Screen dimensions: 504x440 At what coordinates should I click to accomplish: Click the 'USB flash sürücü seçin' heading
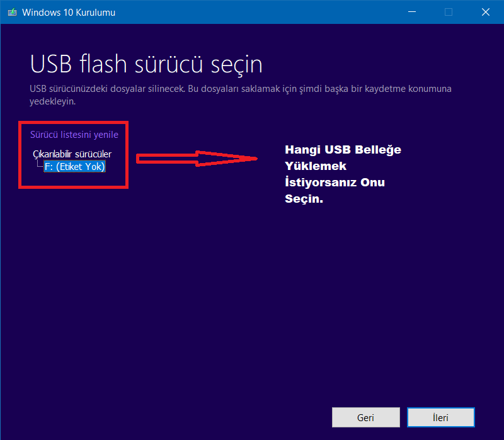click(x=146, y=64)
